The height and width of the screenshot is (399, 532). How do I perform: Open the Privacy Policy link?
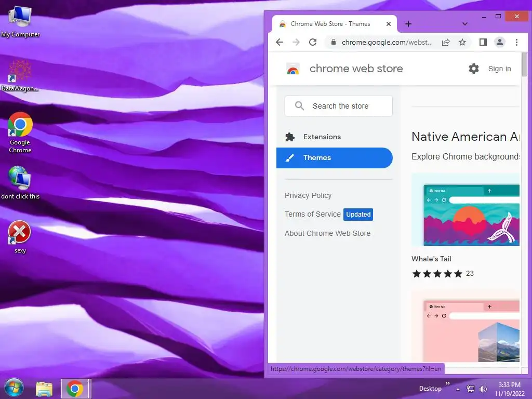coord(308,195)
